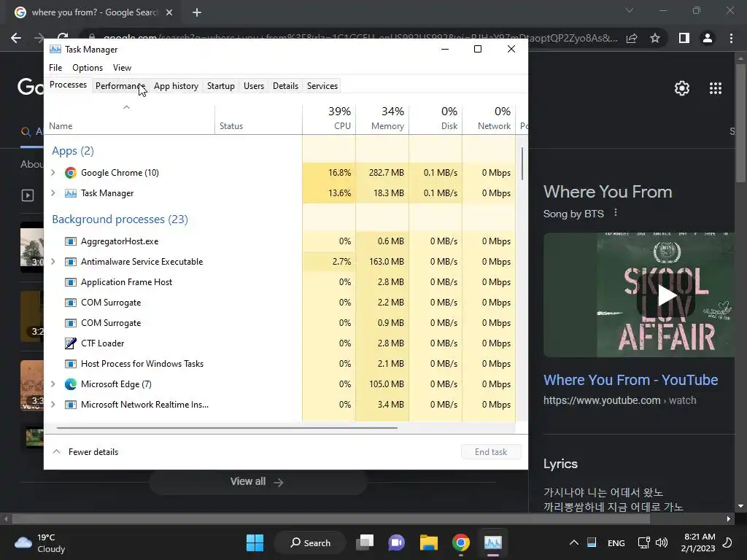Click the Task Manager vertical scrollbar
The image size is (747, 560).
[522, 164]
